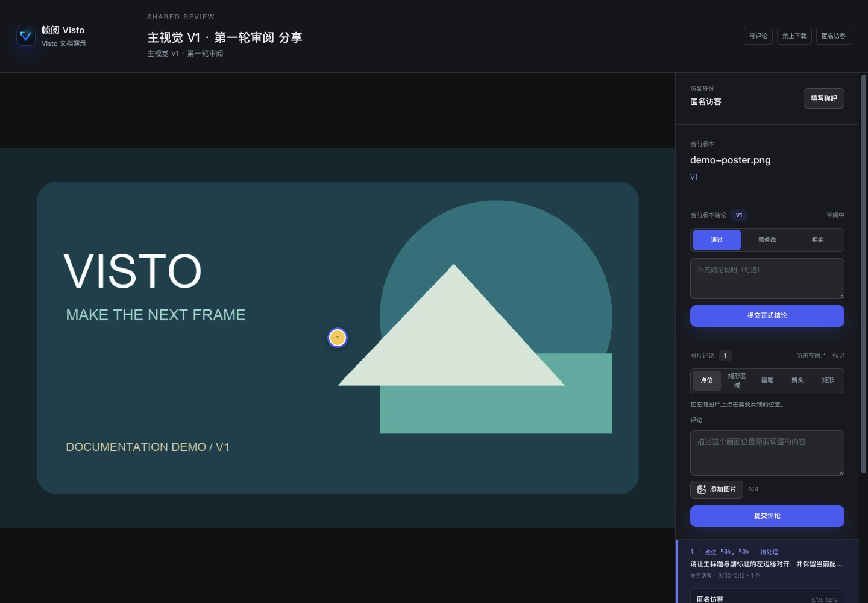Click the 禁止下载 badge in header

click(x=794, y=36)
